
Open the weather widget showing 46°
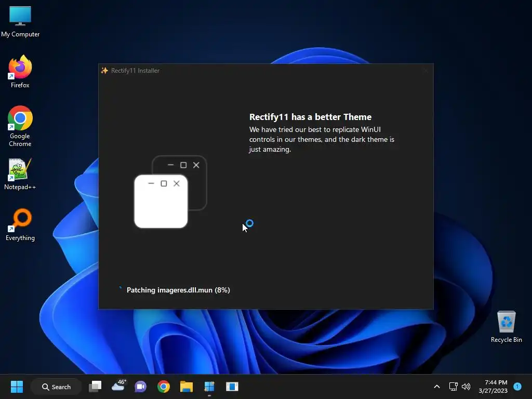pos(118,386)
